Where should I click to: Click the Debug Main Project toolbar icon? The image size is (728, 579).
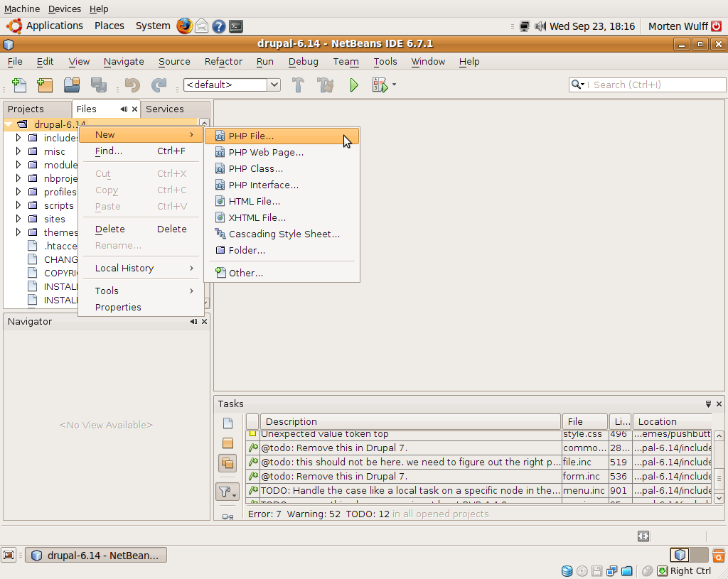click(x=380, y=85)
